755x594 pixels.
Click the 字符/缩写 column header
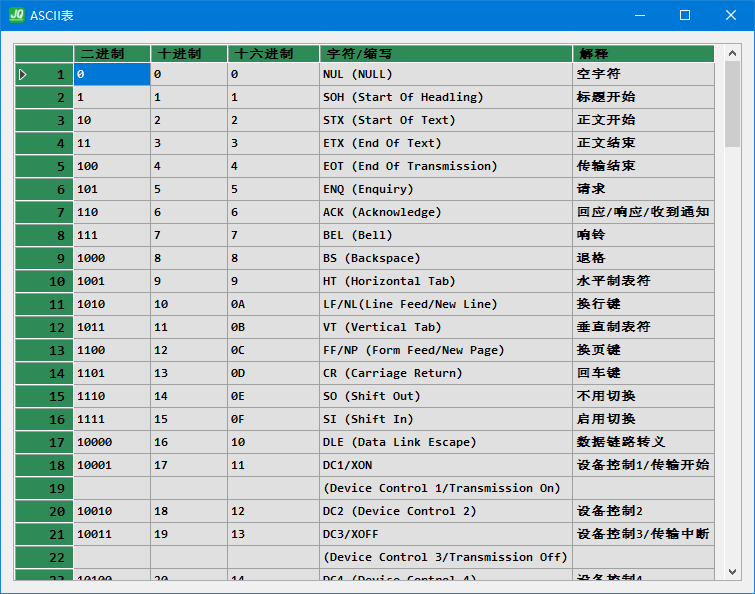click(446, 53)
